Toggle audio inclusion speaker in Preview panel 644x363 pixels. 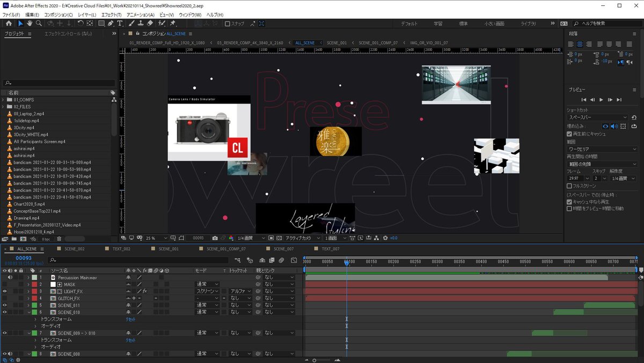(x=614, y=127)
